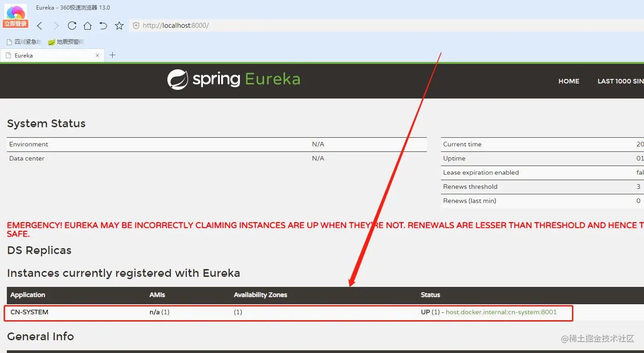Open the LAST 1000 SINCE STARTUP nav item
Screen dimensions: 644x353
click(621, 81)
